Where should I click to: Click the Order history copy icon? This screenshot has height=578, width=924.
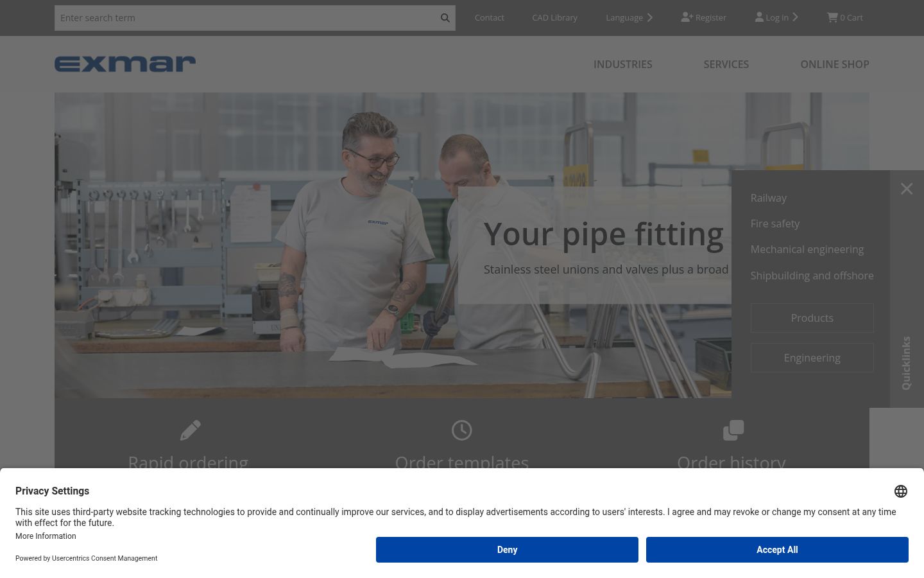tap(733, 430)
